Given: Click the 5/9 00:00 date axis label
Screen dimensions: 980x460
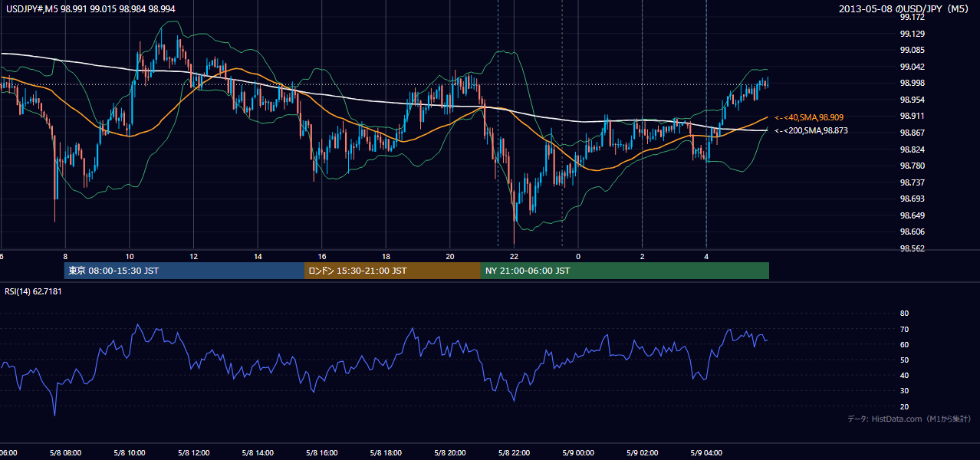Looking at the screenshot, I should coord(578,453).
